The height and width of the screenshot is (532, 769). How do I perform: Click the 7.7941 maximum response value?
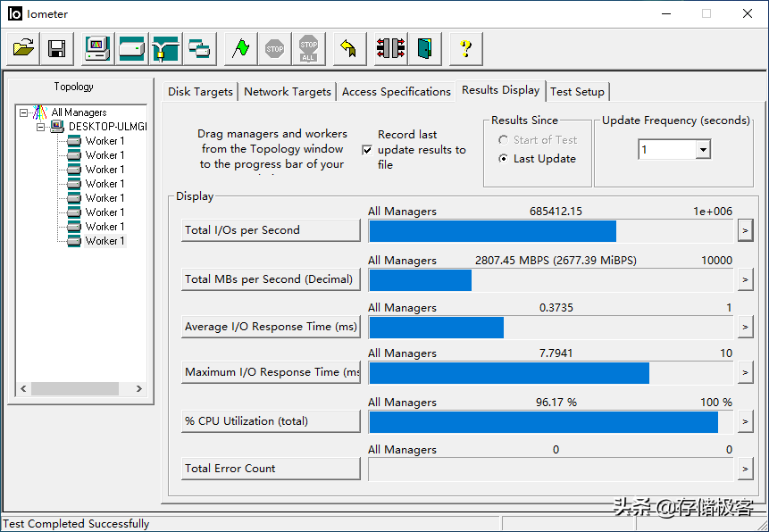[556, 353]
